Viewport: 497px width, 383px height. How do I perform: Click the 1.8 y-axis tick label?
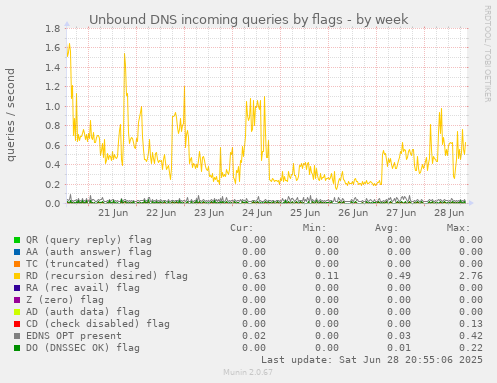pos(53,29)
